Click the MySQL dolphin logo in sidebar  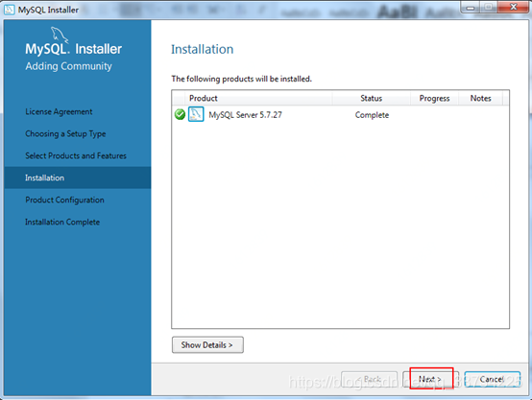point(59,35)
